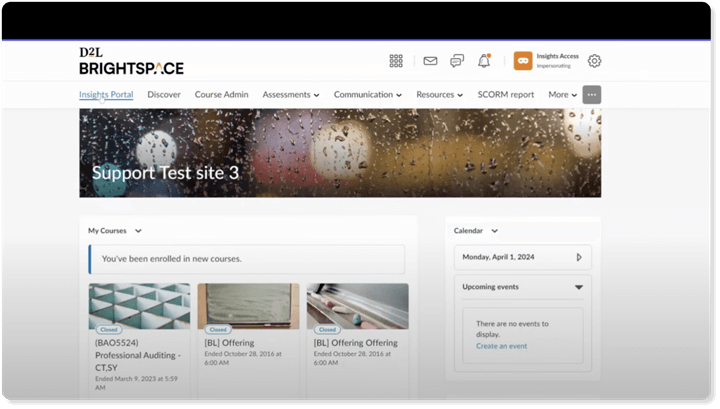
Task: Click the grey ellipsis navbar button
Action: pyautogui.click(x=592, y=95)
